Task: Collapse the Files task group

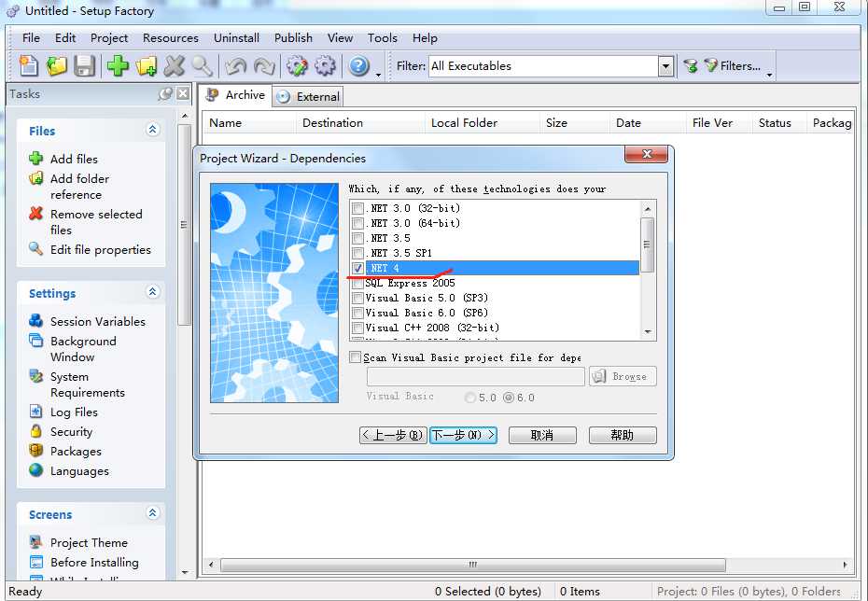Action: coord(153,130)
